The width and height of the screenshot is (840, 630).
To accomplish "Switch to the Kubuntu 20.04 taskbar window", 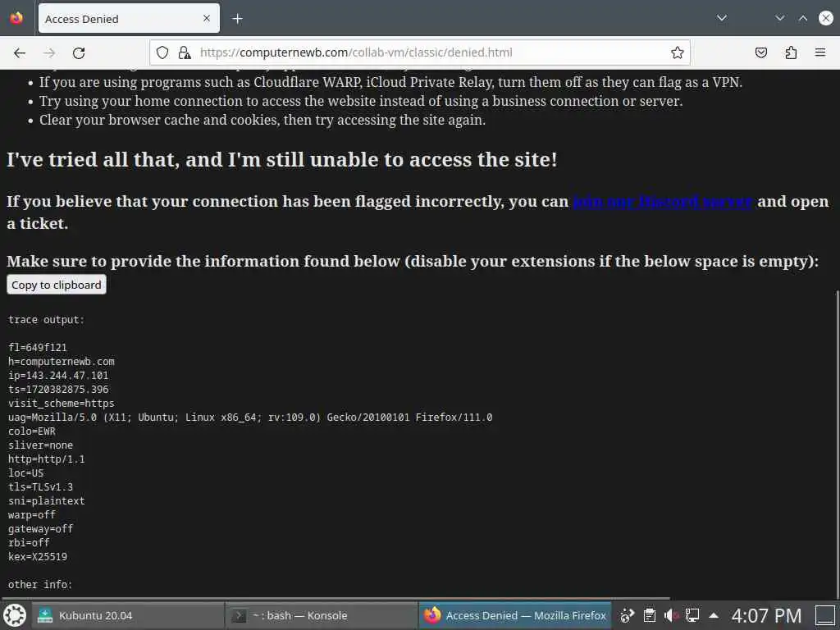I will pos(127,615).
